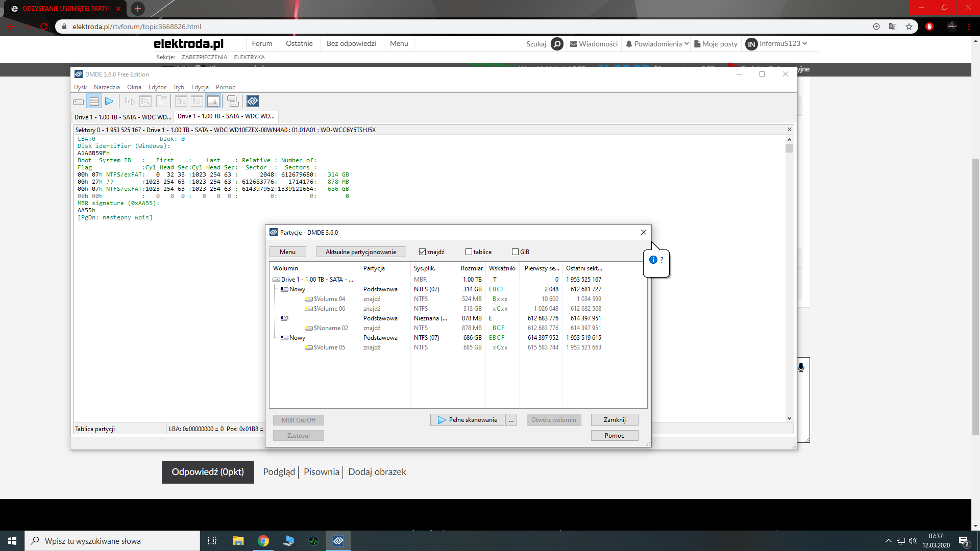Click the microphone icon in reply box

pos(801,367)
